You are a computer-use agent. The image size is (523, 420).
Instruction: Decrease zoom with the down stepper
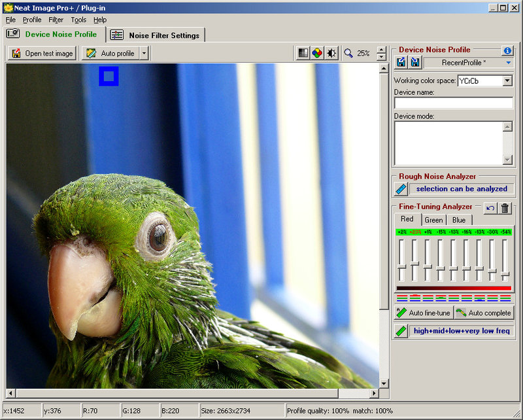(x=381, y=57)
